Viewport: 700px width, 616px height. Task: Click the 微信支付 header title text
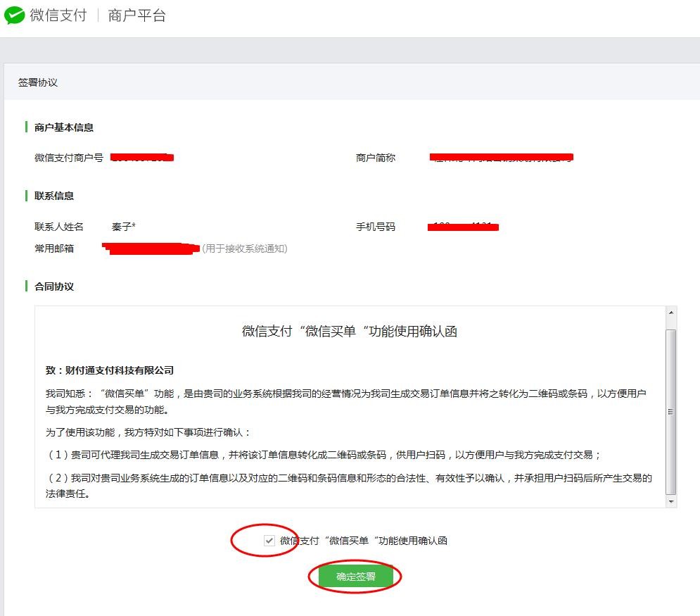58,15
